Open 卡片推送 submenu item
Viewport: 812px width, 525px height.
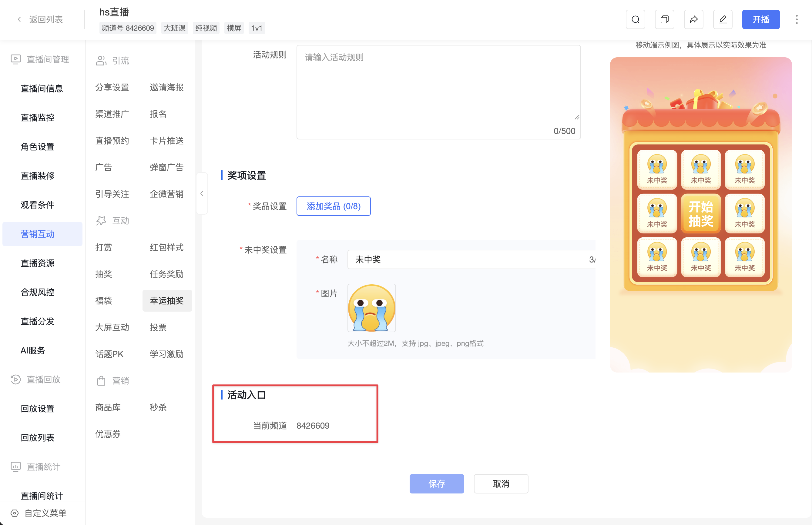pos(167,141)
